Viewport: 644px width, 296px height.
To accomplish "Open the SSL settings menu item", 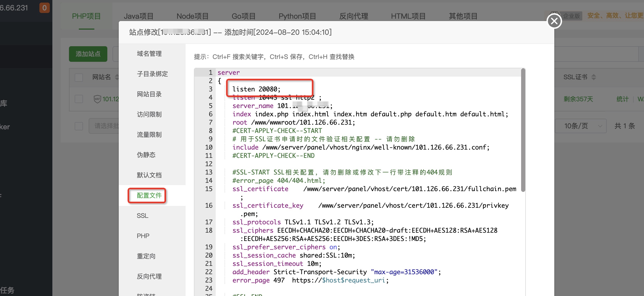I will (143, 216).
